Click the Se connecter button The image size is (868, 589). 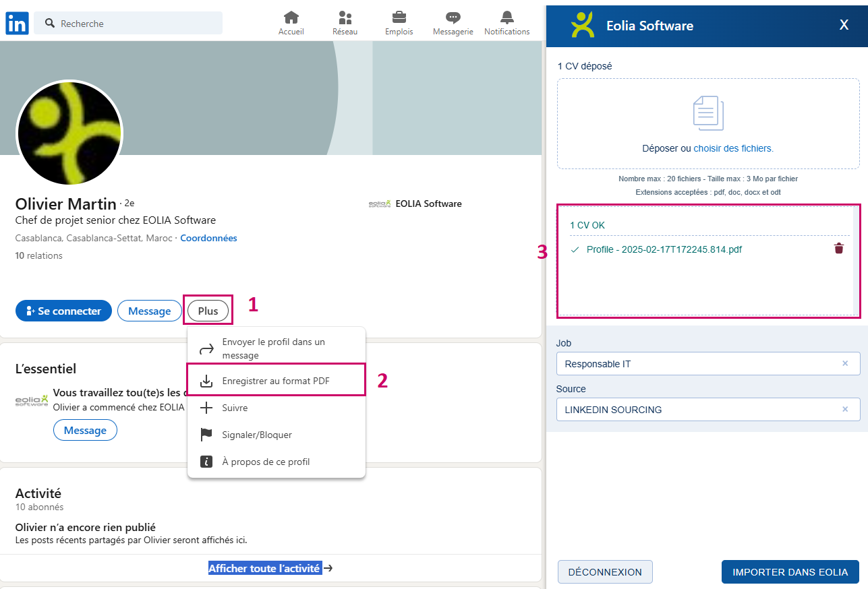63,311
